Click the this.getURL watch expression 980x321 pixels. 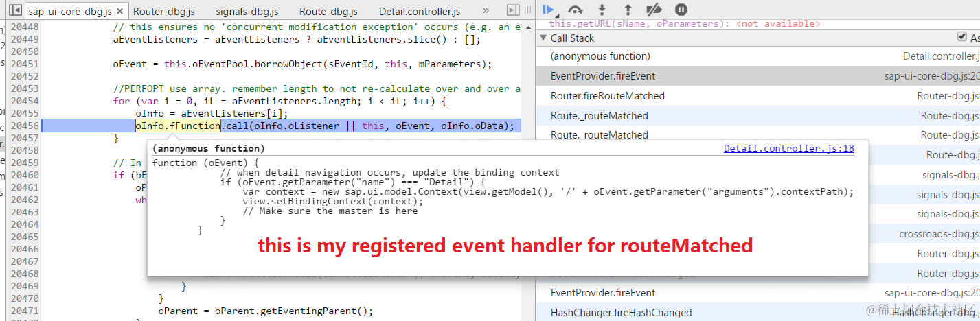coord(684,24)
